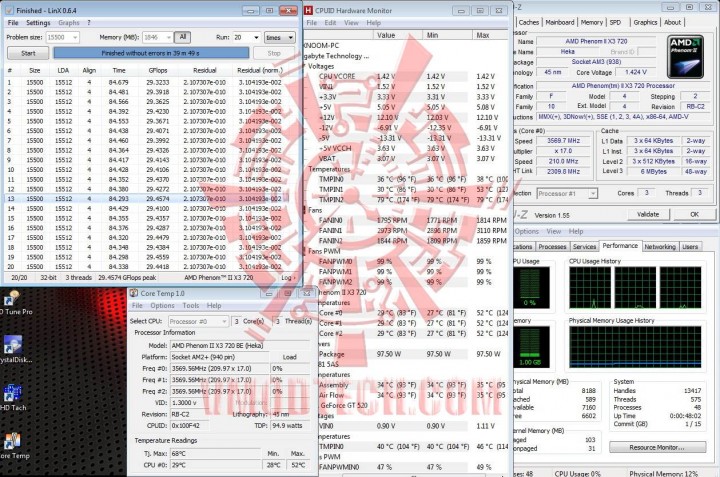Switch to the Mainboard tab in CPU-Z
The height and width of the screenshot is (477, 720).
click(560, 22)
